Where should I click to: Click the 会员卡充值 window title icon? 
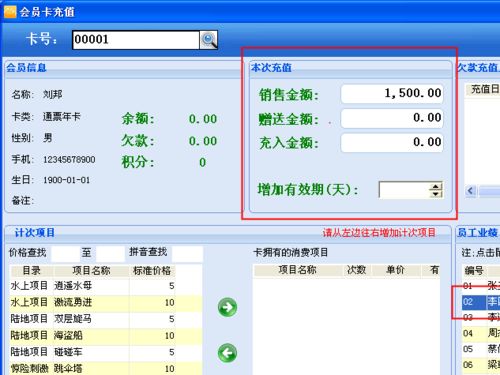click(x=10, y=12)
